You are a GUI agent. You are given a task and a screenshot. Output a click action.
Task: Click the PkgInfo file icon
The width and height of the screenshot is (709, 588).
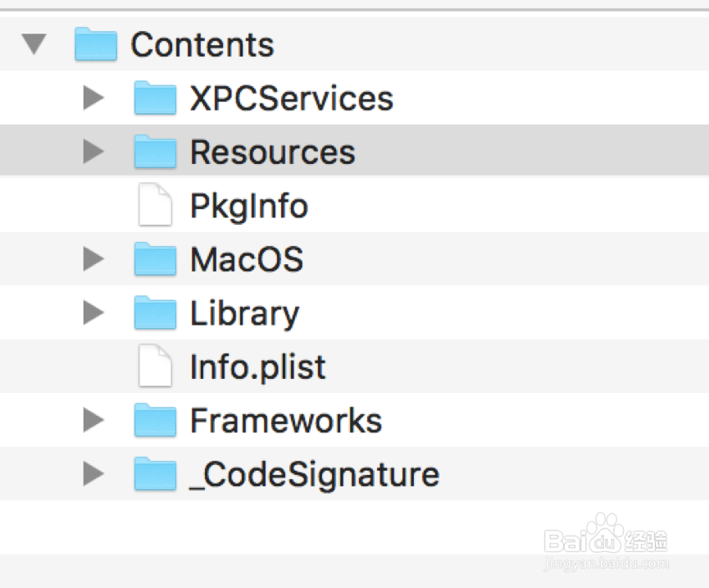coord(154,206)
